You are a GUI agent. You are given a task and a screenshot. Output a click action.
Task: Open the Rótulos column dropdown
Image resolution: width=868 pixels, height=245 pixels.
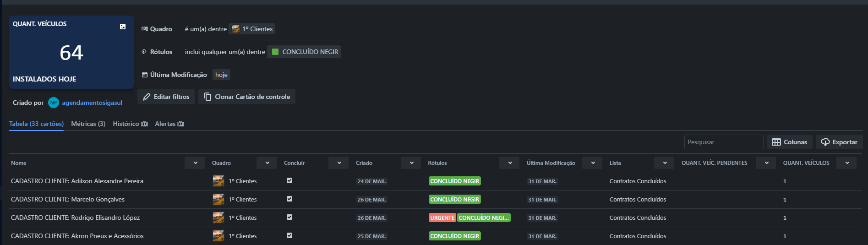509,163
